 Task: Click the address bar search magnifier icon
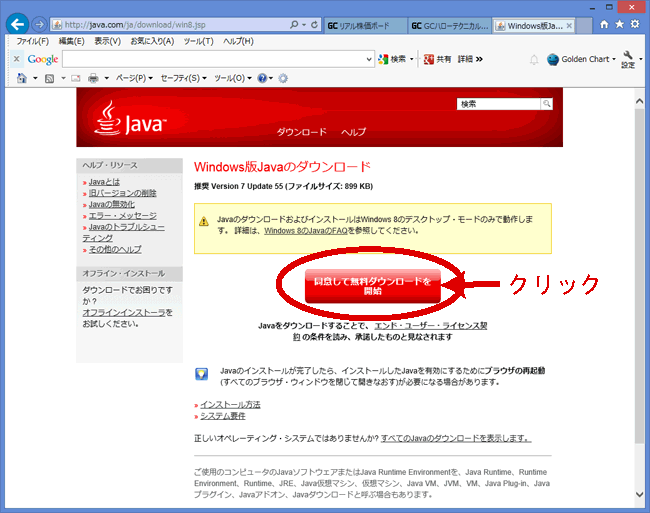294,25
